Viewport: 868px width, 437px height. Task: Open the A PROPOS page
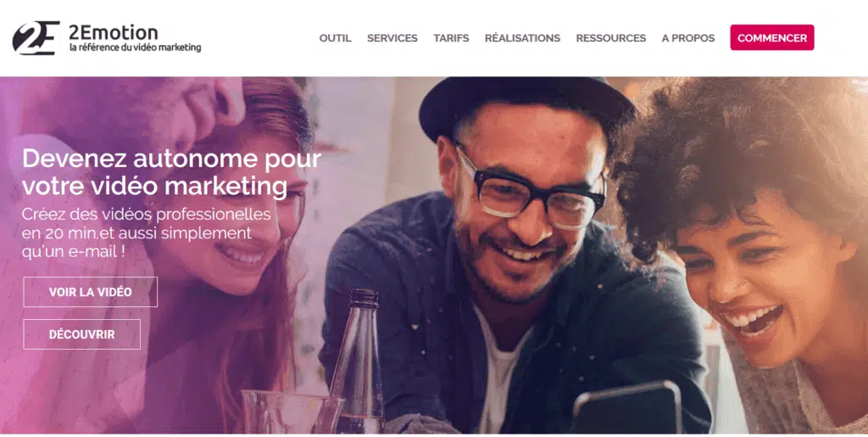[688, 38]
